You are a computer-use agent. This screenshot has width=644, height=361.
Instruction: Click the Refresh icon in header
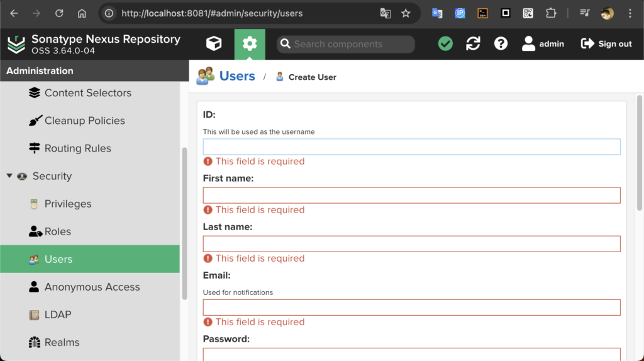[473, 43]
